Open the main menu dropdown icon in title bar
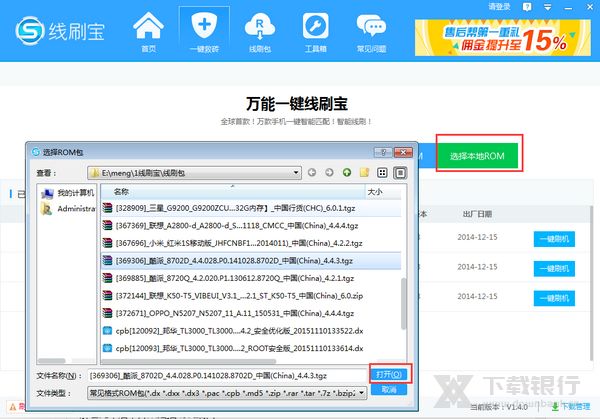The image size is (600, 419). [x=548, y=7]
